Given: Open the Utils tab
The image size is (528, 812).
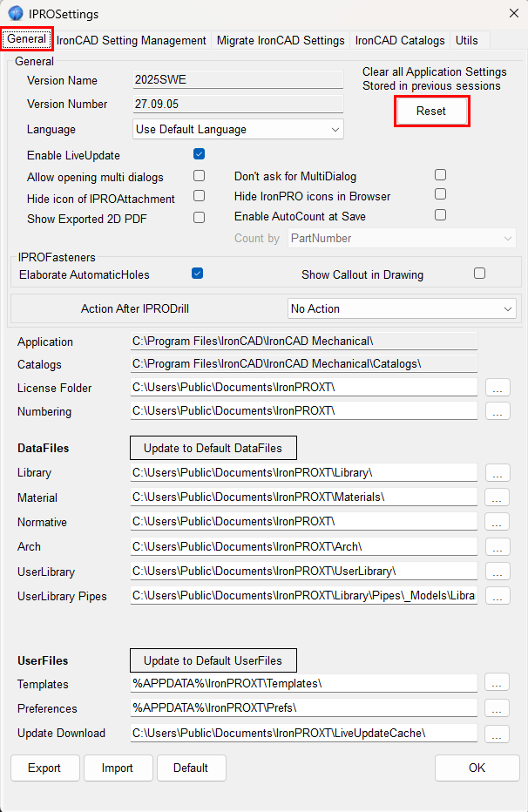Looking at the screenshot, I should (x=468, y=40).
